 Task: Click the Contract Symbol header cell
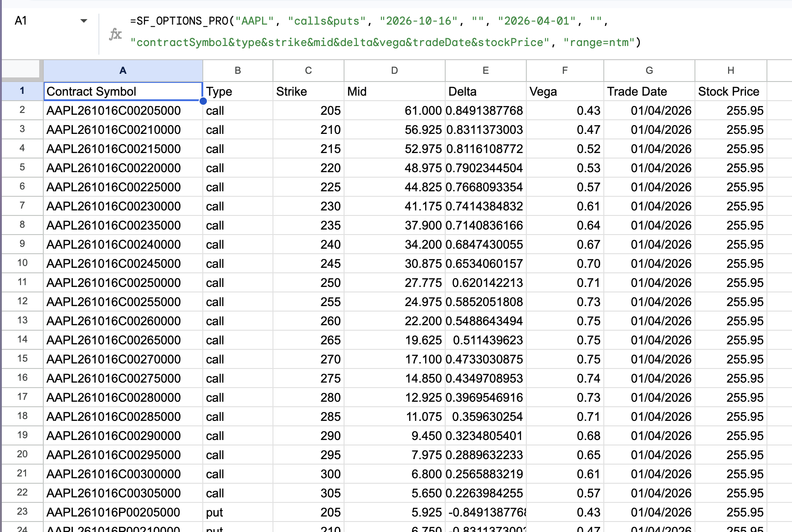click(x=123, y=91)
